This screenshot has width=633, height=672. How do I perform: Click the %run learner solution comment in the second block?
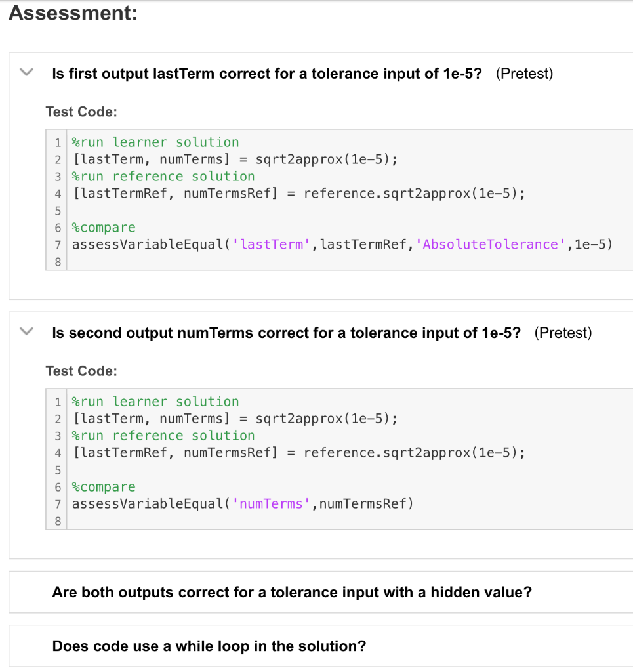[155, 402]
